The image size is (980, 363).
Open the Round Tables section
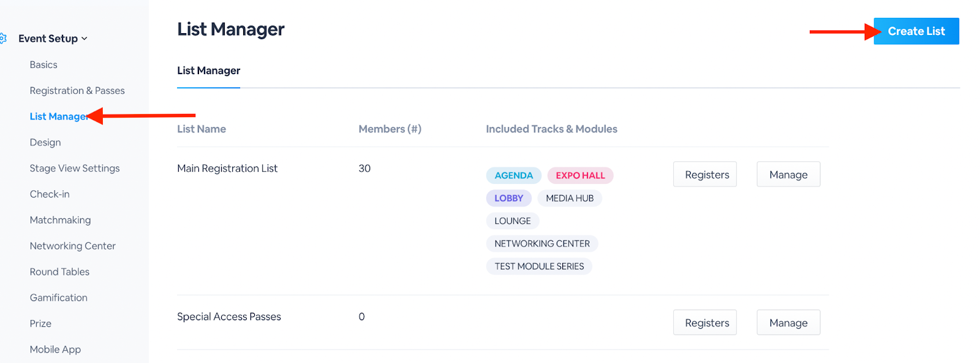pyautogui.click(x=59, y=272)
